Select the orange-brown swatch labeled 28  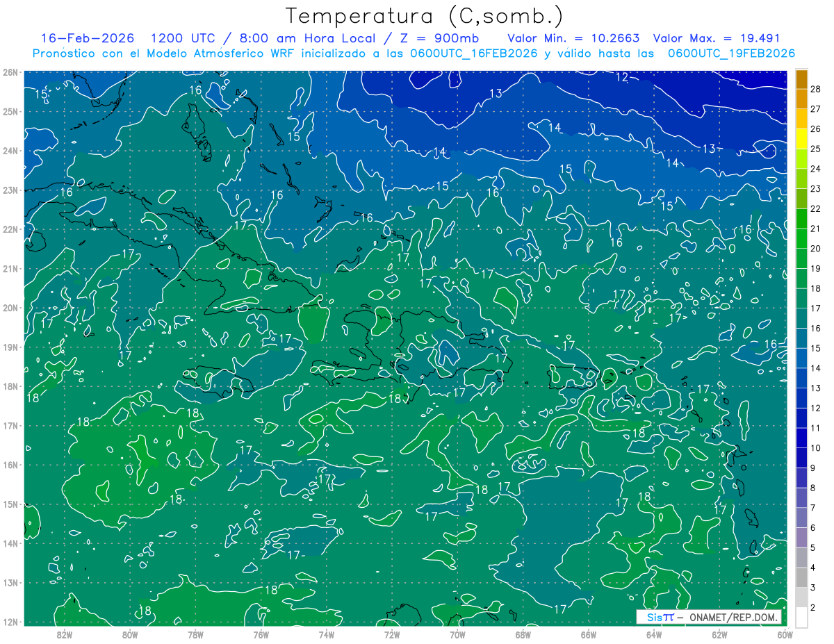801,79
